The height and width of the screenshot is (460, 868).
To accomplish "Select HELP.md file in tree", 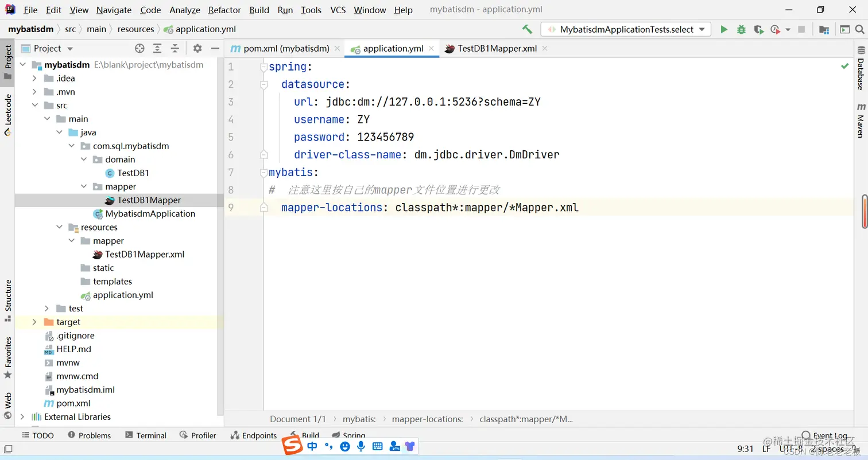I will [67, 349].
